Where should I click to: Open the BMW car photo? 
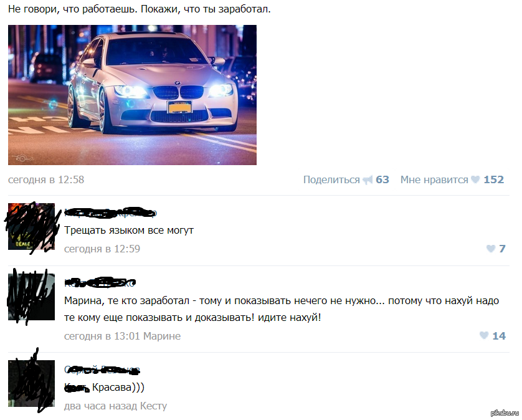[132, 95]
